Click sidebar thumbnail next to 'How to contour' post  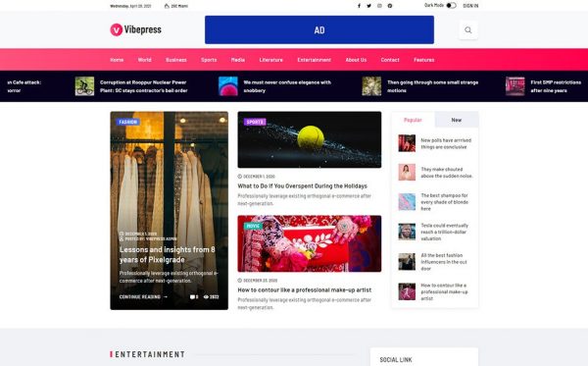click(407, 291)
